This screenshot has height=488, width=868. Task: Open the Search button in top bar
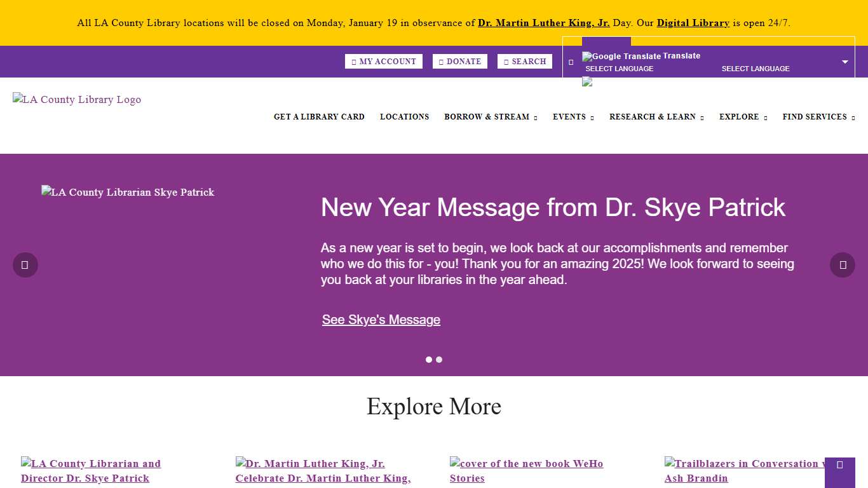point(525,62)
